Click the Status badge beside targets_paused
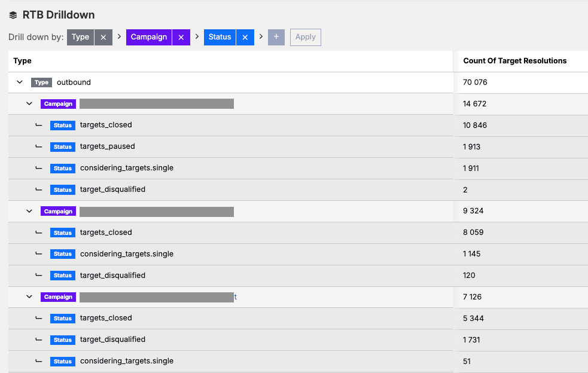The height and width of the screenshot is (373, 588). (63, 146)
